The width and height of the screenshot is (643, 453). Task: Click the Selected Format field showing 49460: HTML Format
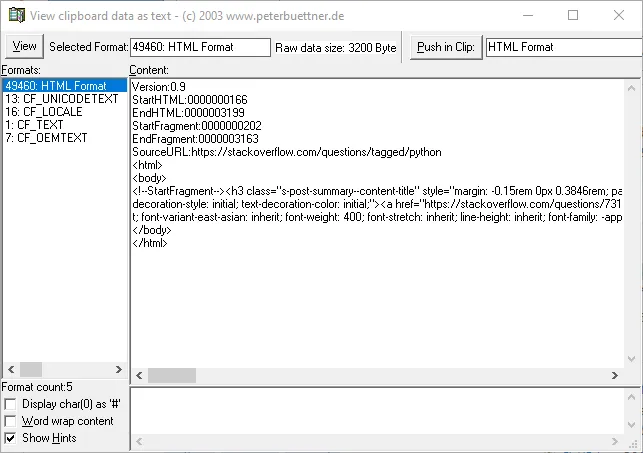click(200, 47)
